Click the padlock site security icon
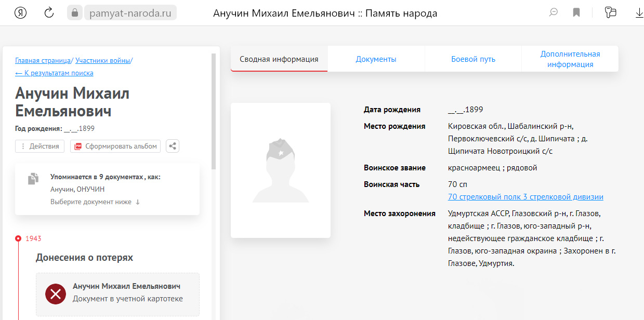The height and width of the screenshot is (320, 644). [74, 13]
